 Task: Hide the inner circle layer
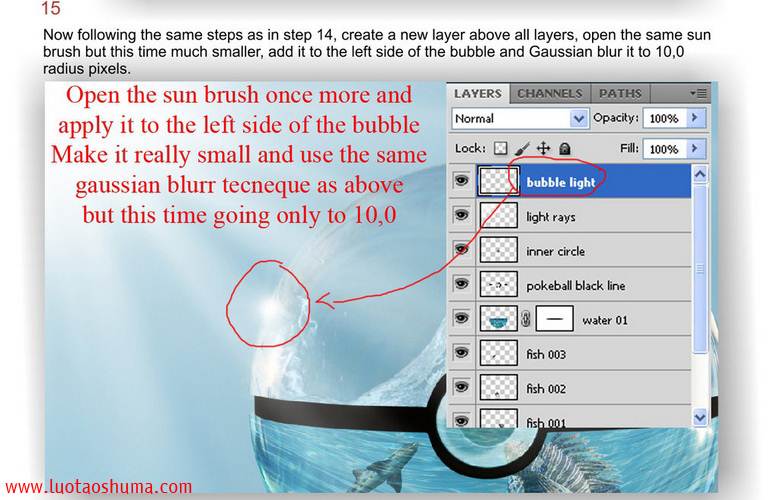click(462, 250)
